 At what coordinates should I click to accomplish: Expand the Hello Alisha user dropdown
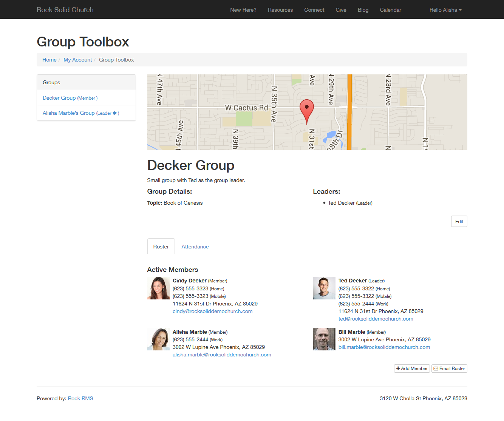pyautogui.click(x=445, y=10)
